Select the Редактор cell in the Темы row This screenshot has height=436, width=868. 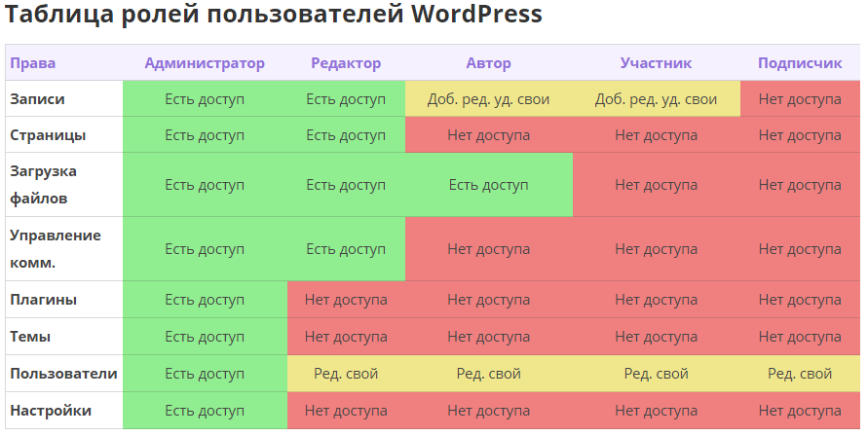pyautogui.click(x=346, y=337)
